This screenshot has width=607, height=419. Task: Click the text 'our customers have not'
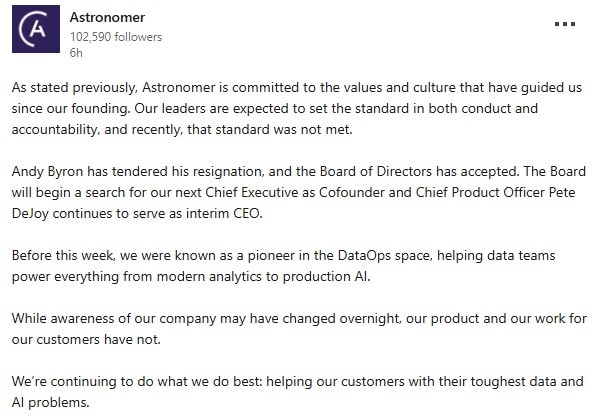[x=86, y=340]
